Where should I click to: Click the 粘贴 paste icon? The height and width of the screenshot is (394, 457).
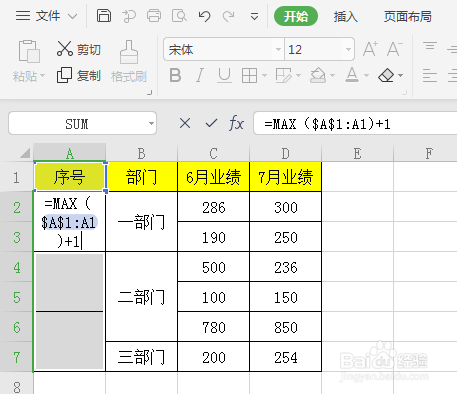[29, 52]
